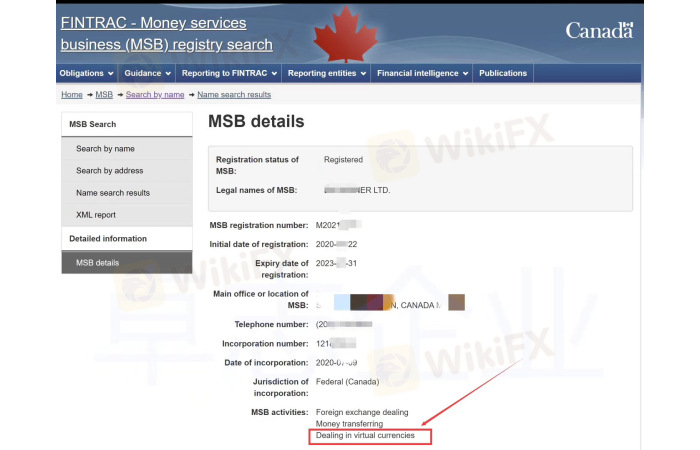Viewport: 700px width, 450px height.
Task: Open the Reporting to FINTRAC dropdown
Action: [229, 73]
